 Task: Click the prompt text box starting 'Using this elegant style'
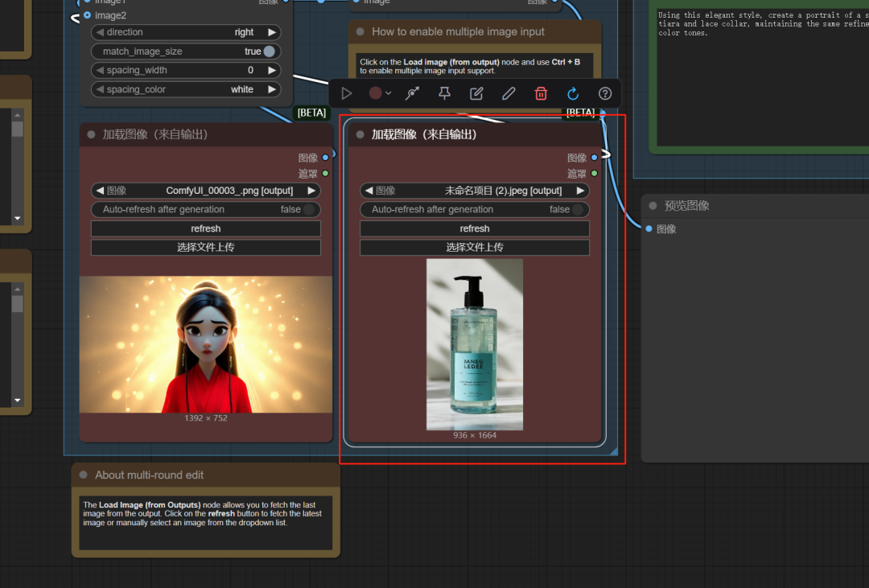[763, 76]
